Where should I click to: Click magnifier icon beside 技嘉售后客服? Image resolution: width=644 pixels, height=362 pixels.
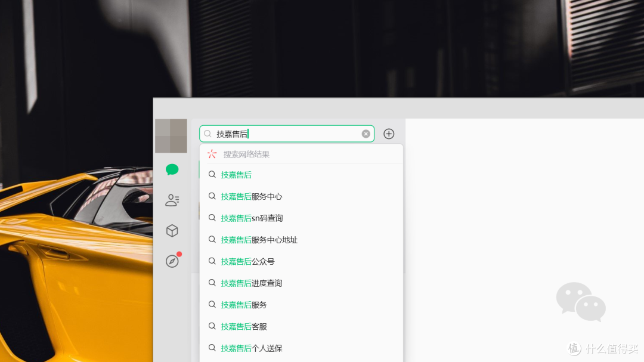[212, 326]
